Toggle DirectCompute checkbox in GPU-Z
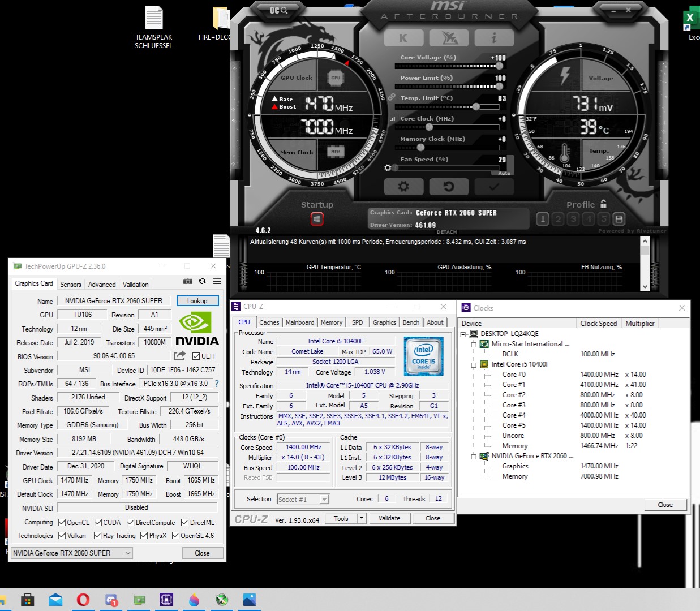The height and width of the screenshot is (611, 700). 131,523
